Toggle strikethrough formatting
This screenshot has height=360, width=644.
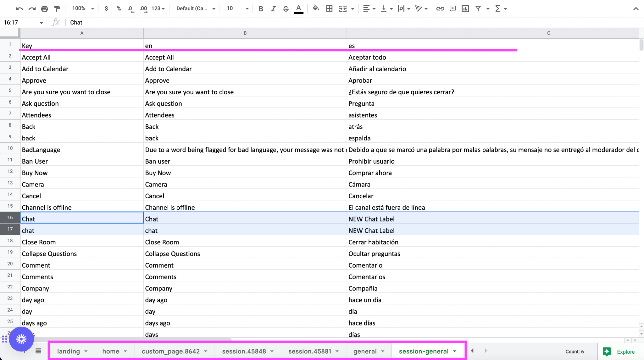pos(286,8)
